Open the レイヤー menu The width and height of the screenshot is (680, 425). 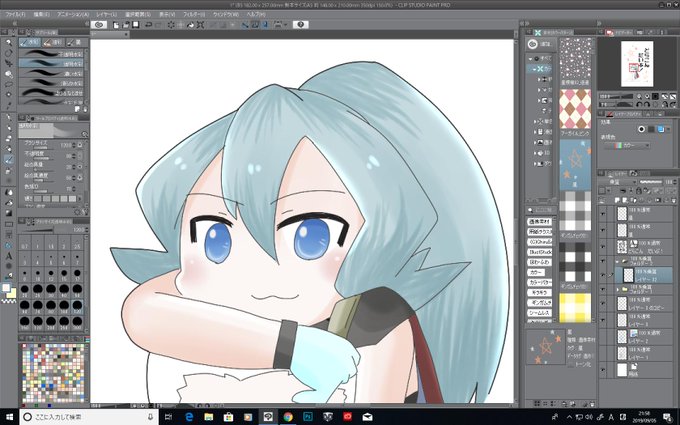click(x=107, y=14)
